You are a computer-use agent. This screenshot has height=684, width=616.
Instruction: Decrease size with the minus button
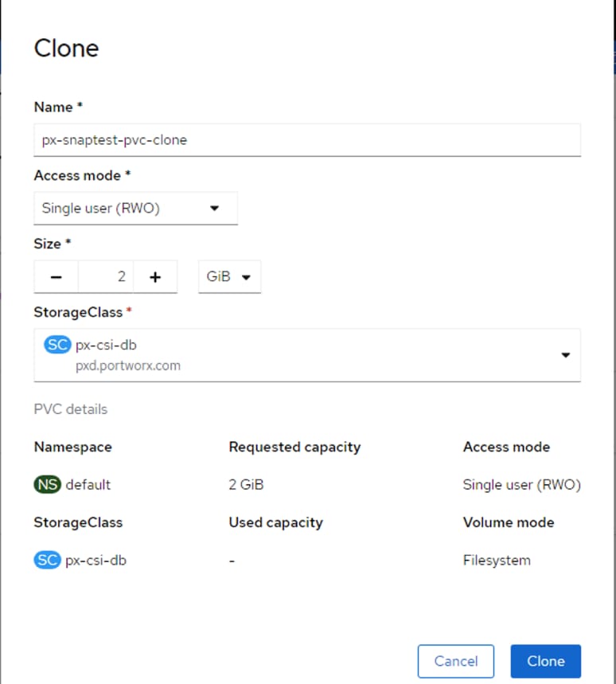click(x=57, y=277)
